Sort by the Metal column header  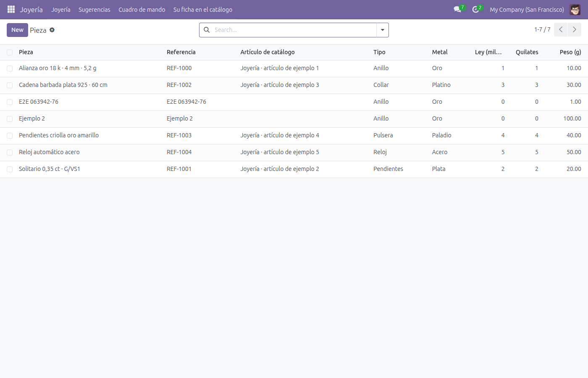440,52
